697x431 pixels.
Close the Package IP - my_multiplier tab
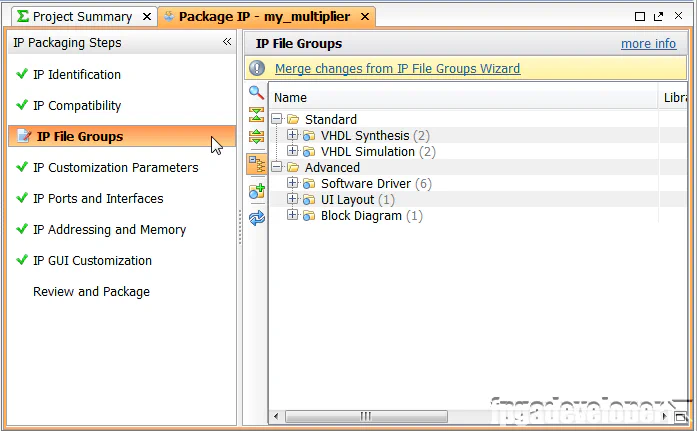[365, 17]
